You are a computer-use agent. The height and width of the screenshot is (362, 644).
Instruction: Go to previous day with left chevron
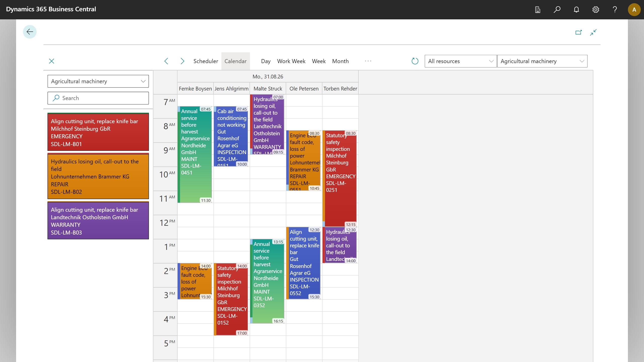tap(166, 61)
